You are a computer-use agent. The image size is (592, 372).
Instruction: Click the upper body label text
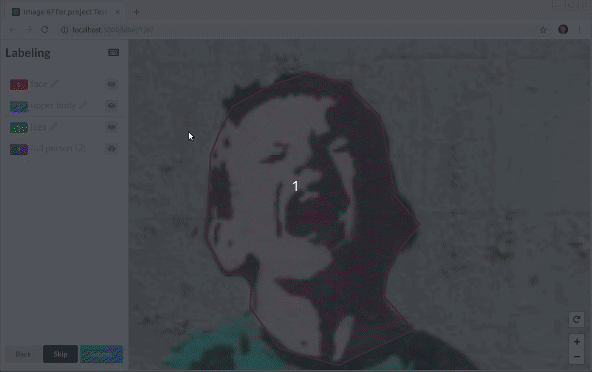[53, 105]
